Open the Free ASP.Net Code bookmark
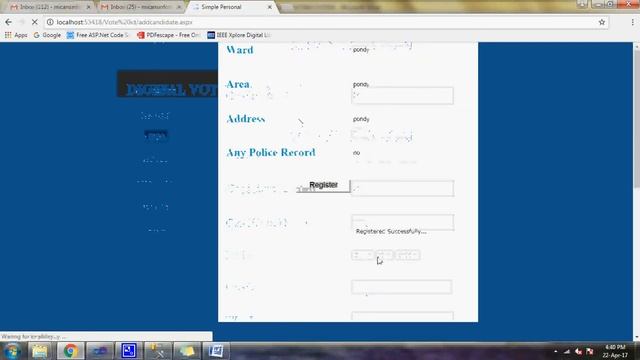 [98, 36]
